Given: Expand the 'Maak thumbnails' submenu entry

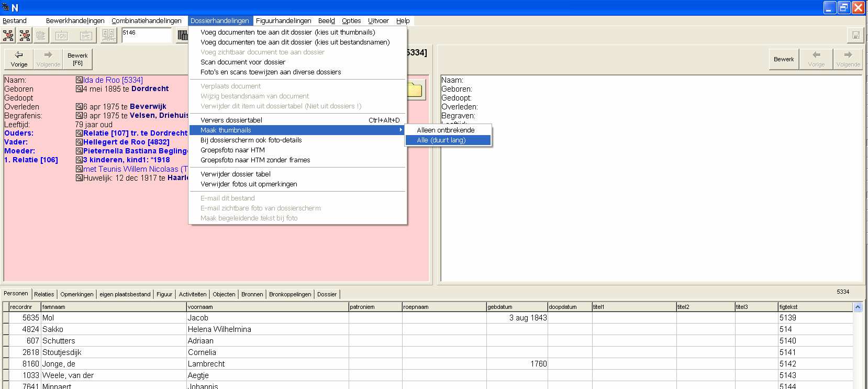Looking at the screenshot, I should tap(297, 130).
